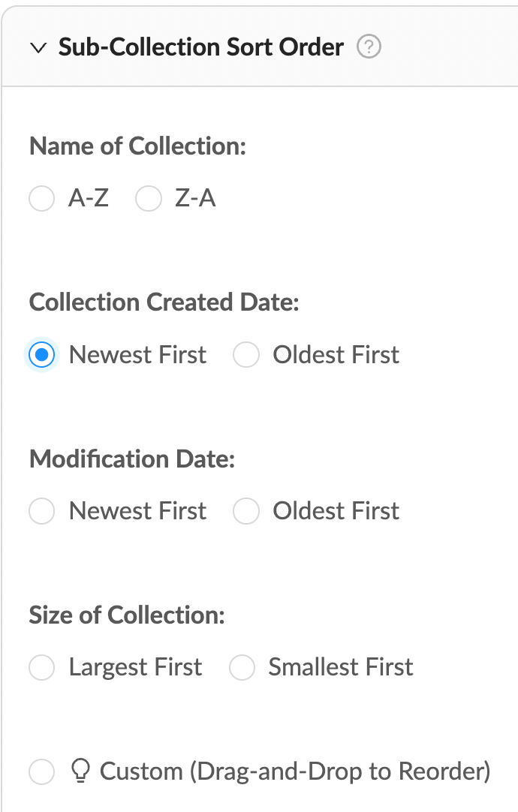
Task: Click the 'Z-A' label text
Action: [x=195, y=199]
